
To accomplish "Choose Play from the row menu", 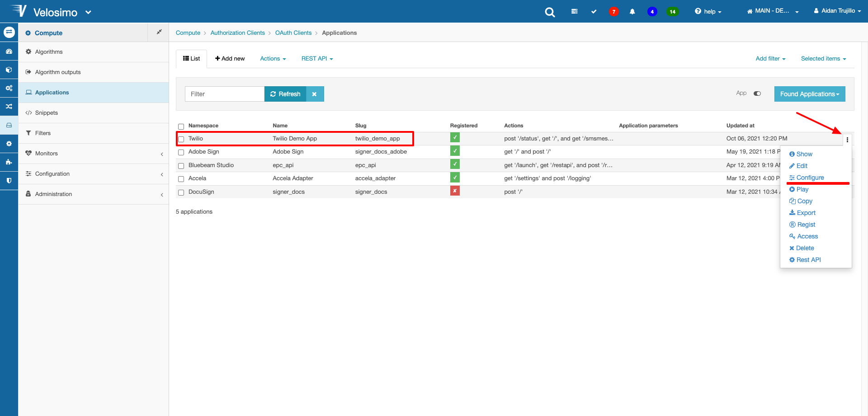I will [x=799, y=189].
